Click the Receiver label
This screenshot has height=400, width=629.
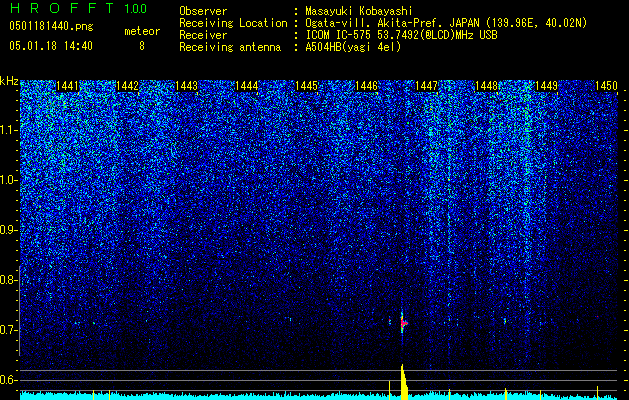(x=203, y=35)
